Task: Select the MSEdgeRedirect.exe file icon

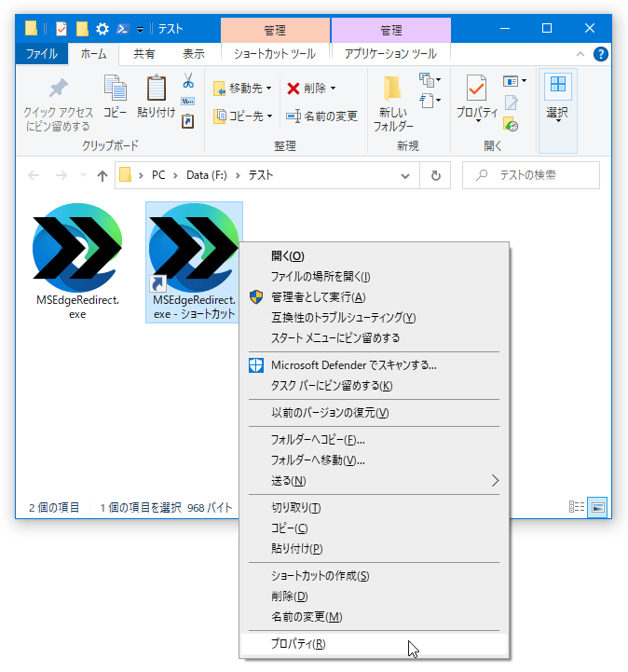Action: pyautogui.click(x=77, y=248)
